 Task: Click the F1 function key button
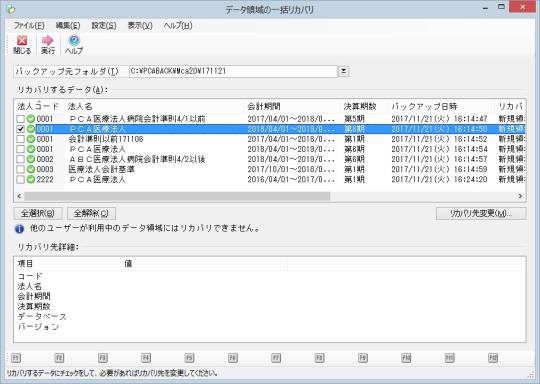(15, 358)
